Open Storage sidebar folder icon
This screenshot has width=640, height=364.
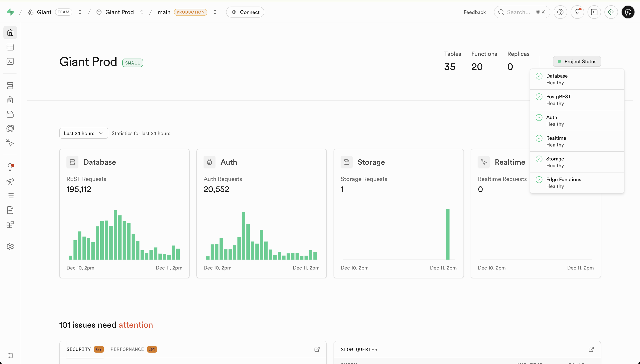[x=10, y=114]
